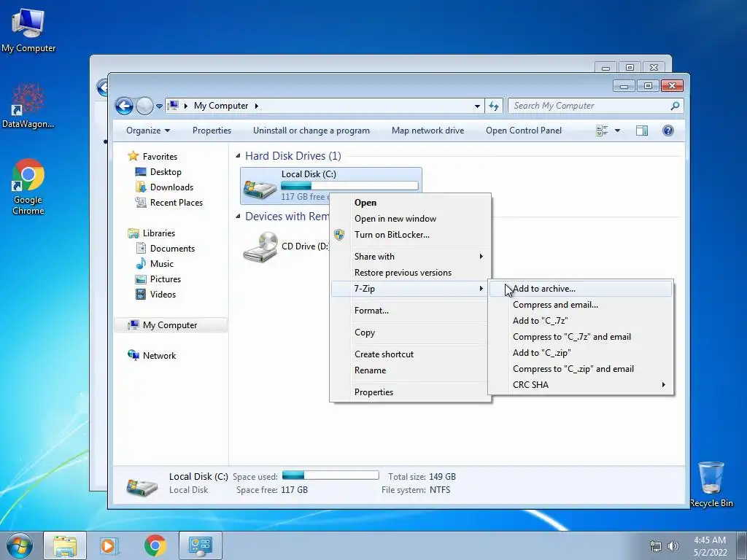This screenshot has width=747, height=560.
Task: Open Recent Places under Favorites
Action: tap(177, 203)
